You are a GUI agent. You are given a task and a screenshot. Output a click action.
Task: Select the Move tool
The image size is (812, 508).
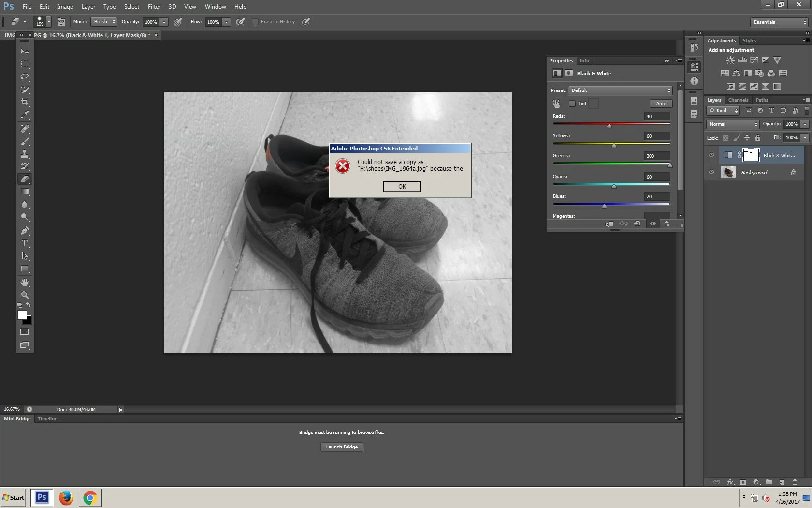tap(25, 51)
